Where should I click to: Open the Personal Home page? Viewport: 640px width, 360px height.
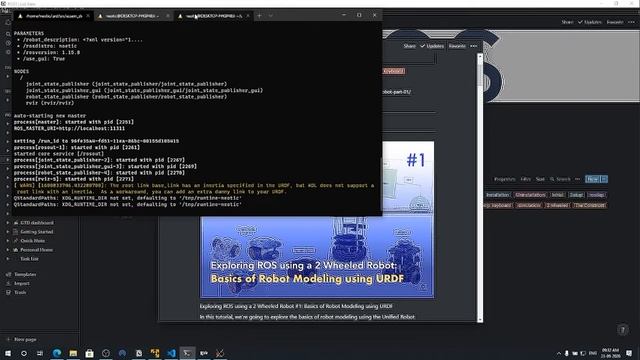coord(36,250)
